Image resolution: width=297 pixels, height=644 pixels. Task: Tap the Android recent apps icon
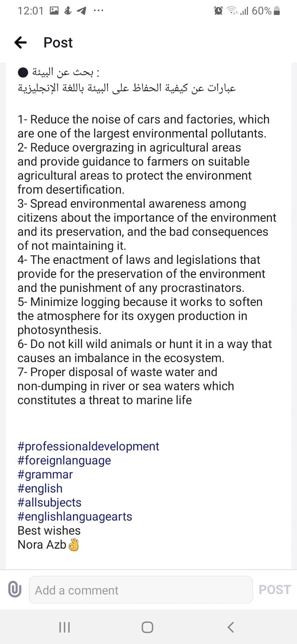64,627
